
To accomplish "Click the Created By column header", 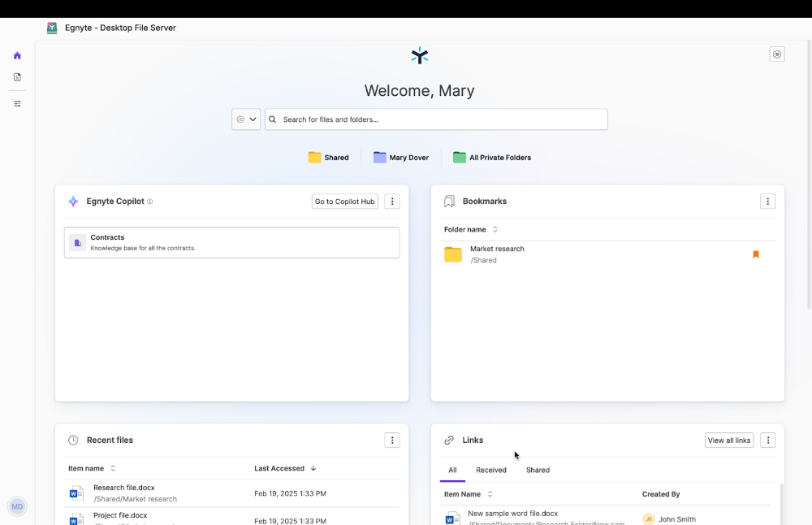I will click(661, 494).
